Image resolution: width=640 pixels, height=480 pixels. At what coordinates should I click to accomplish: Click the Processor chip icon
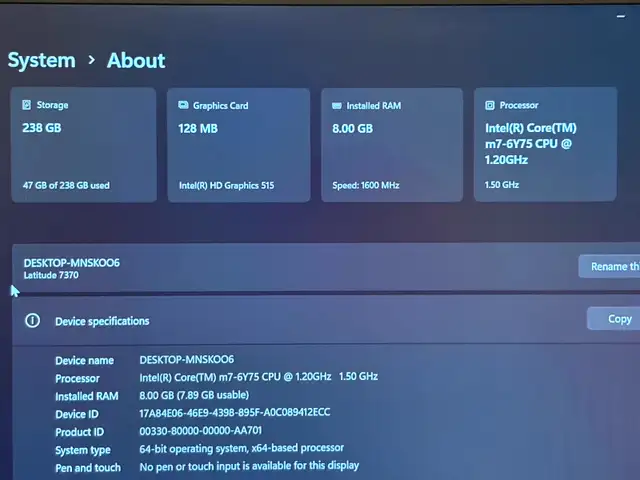[490, 105]
